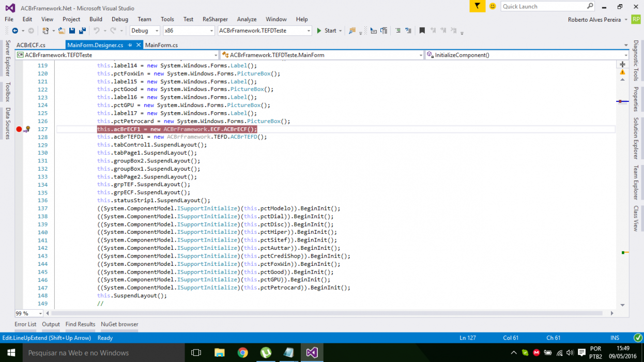Switch to the ACBrECF.cs tab

(31, 45)
